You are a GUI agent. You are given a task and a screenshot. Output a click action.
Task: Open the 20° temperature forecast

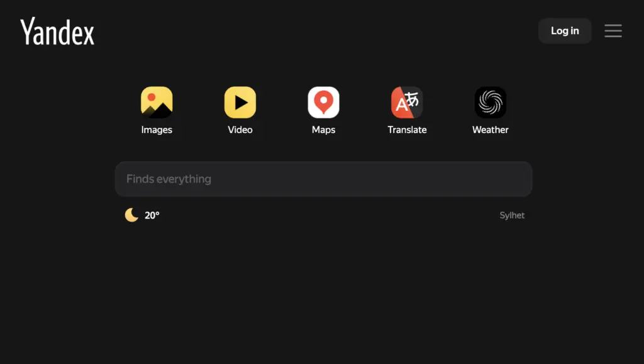[152, 215]
